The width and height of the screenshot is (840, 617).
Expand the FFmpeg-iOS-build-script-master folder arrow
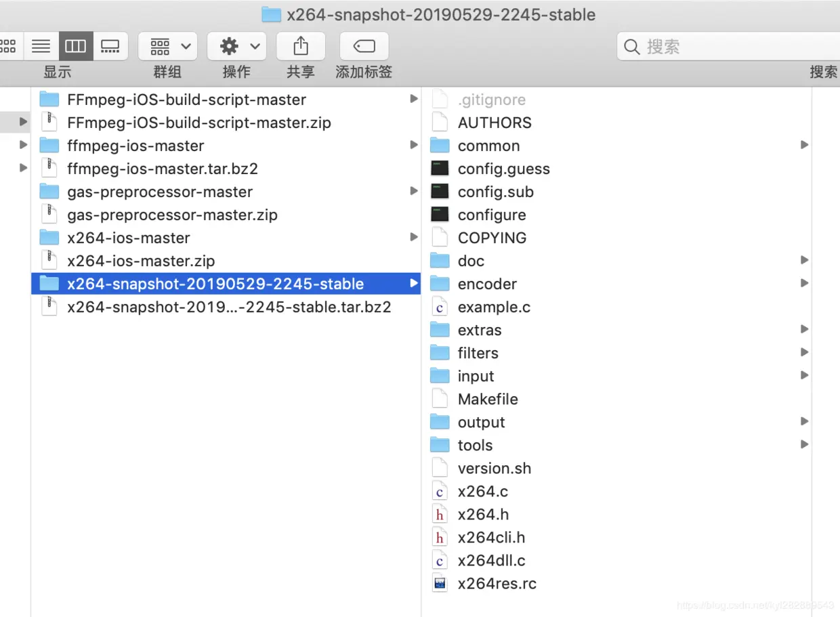coord(413,99)
